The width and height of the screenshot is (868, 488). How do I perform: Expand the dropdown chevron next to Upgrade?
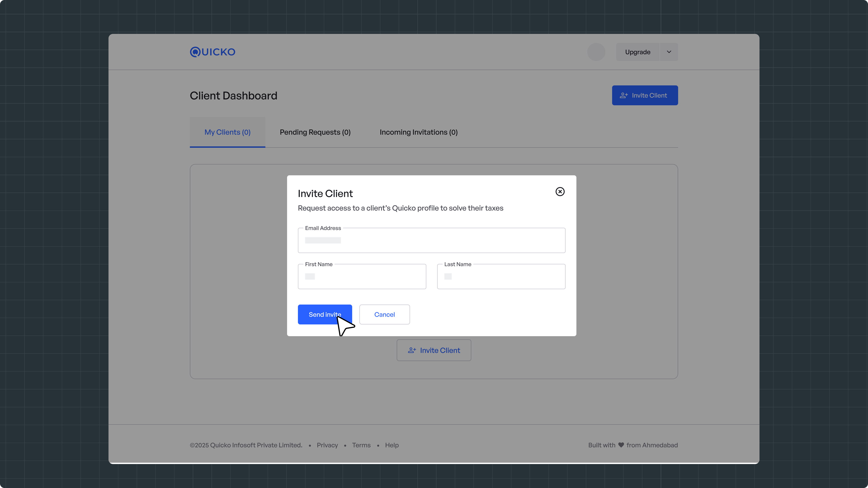pos(669,52)
